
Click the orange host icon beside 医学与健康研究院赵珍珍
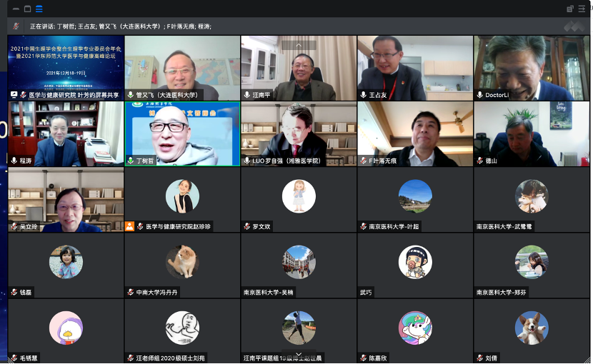coord(129,226)
